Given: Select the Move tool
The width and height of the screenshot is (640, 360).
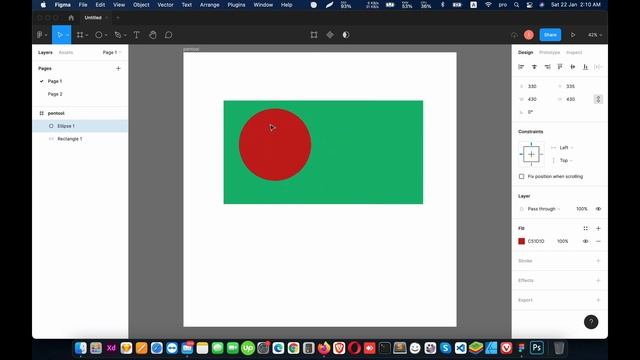Looking at the screenshot, I should click(60, 35).
